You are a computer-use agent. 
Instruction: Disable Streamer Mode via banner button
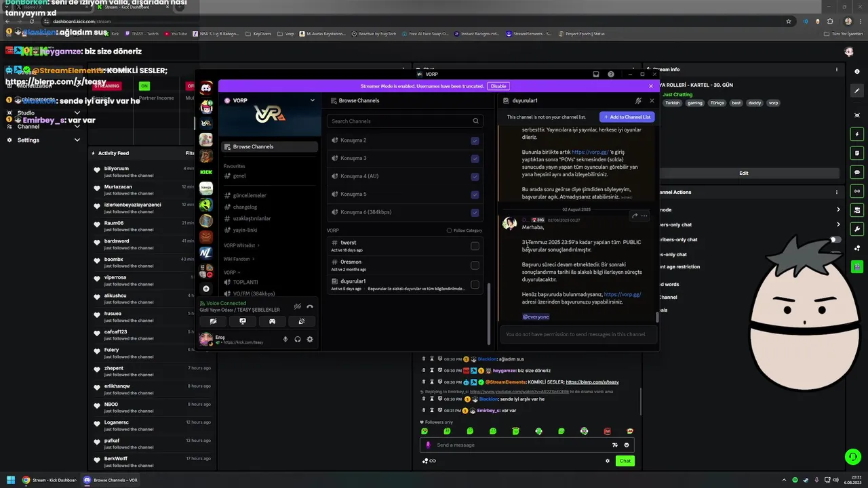(498, 86)
